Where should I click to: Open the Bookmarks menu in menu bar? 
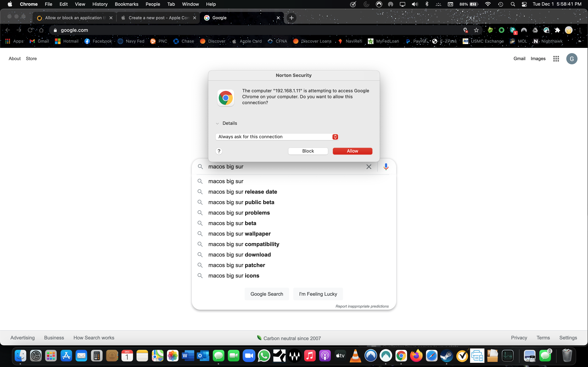[126, 4]
